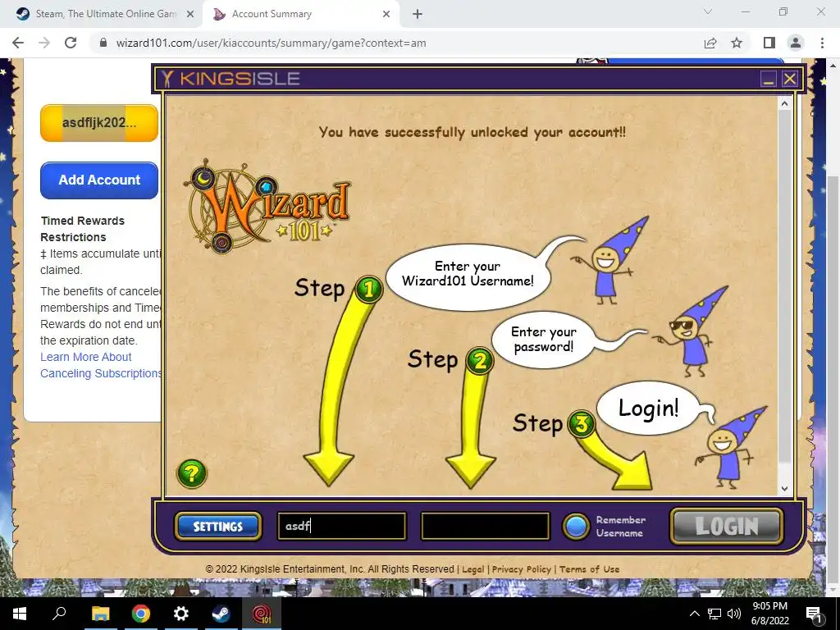Click Timed Rewards Restrictions heading
840x630 pixels.
coord(83,229)
